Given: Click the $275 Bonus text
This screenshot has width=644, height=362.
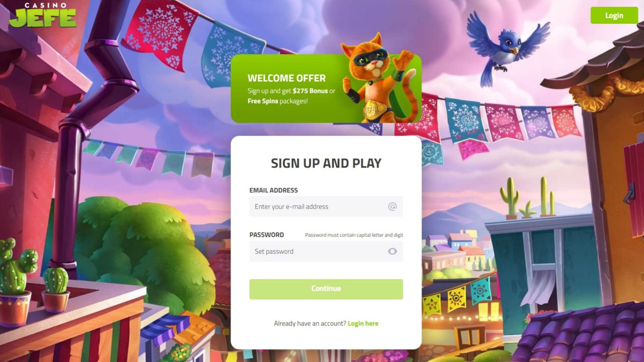Looking at the screenshot, I should 310,91.
